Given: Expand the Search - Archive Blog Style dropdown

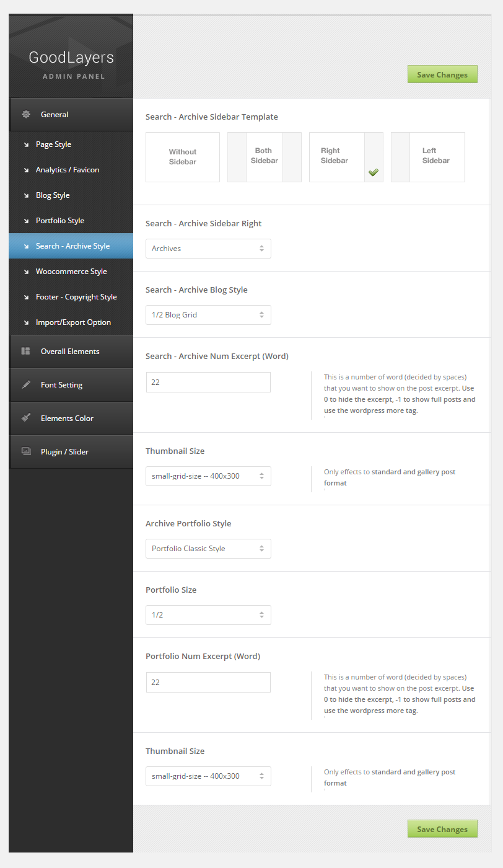Looking at the screenshot, I should coord(208,315).
